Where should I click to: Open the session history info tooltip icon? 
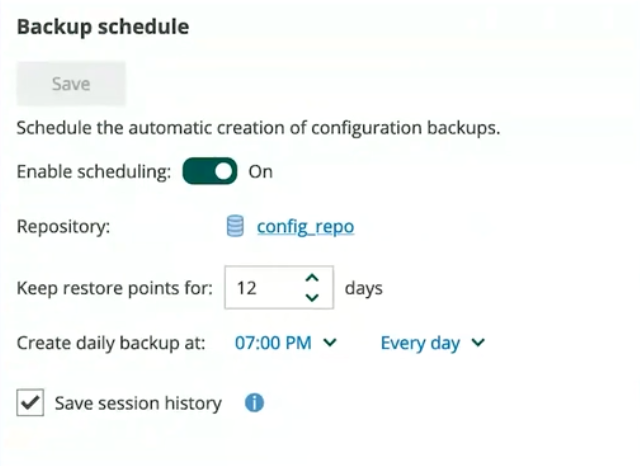pyautogui.click(x=254, y=403)
